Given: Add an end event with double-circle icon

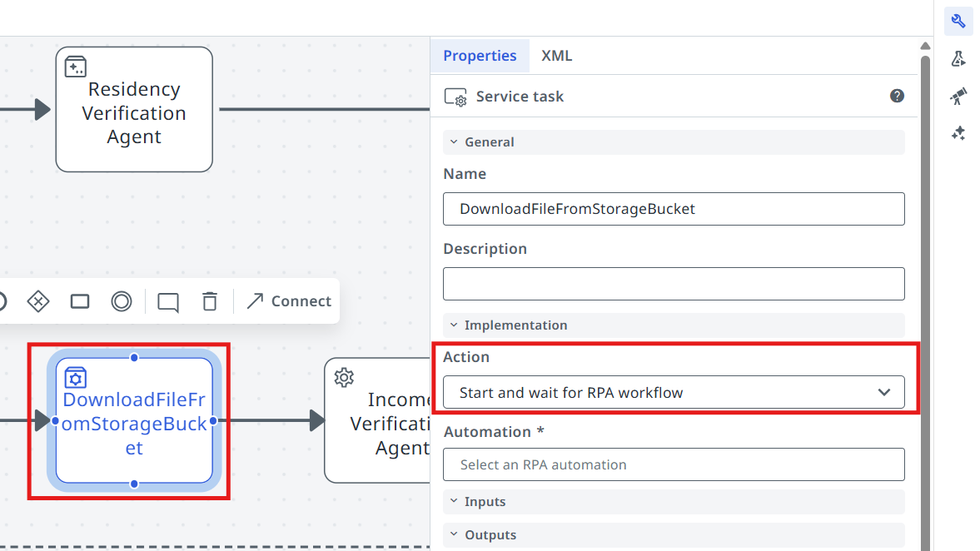Looking at the screenshot, I should pos(122,301).
